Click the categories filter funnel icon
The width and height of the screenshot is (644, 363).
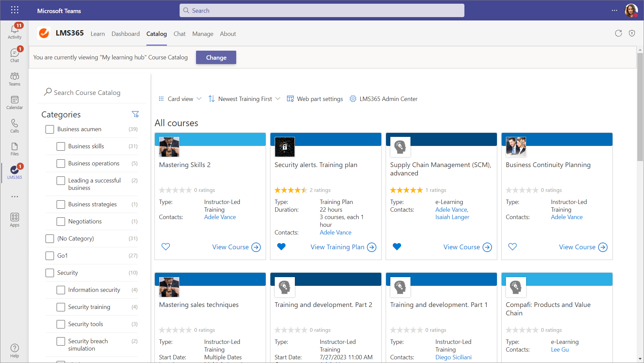[135, 114]
